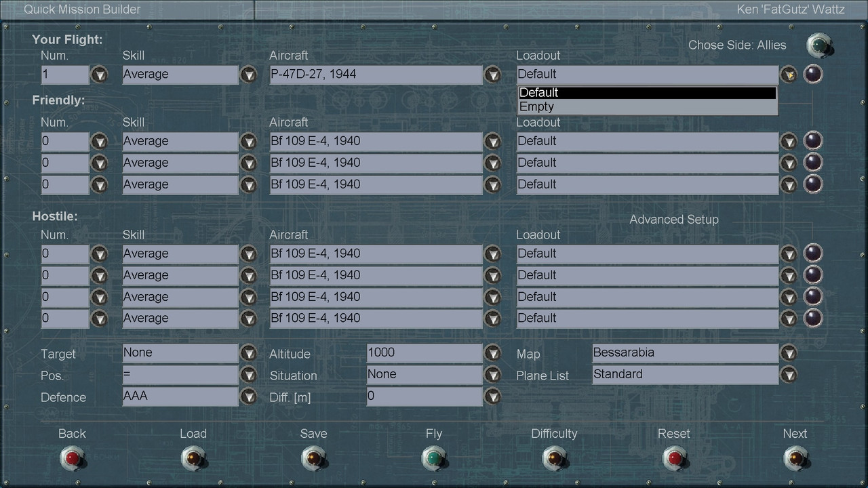Open first hostile Num dropdown arrow
868x488 pixels.
[x=100, y=254]
